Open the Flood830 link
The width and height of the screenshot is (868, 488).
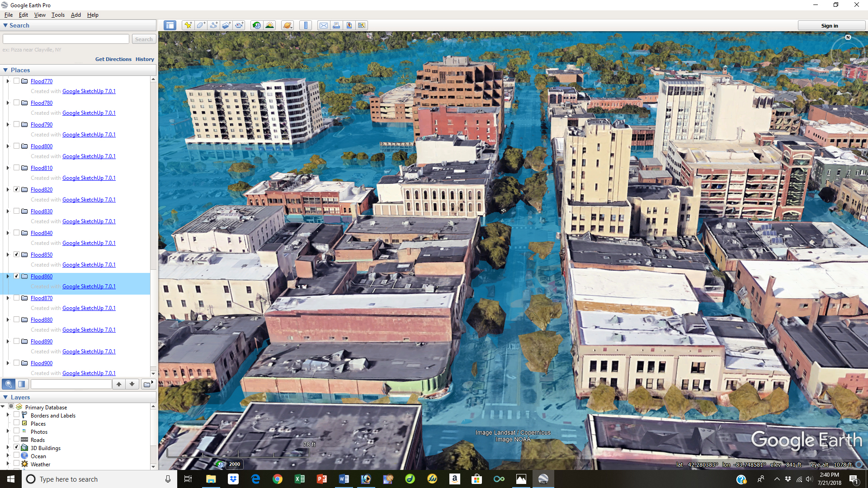click(x=42, y=211)
